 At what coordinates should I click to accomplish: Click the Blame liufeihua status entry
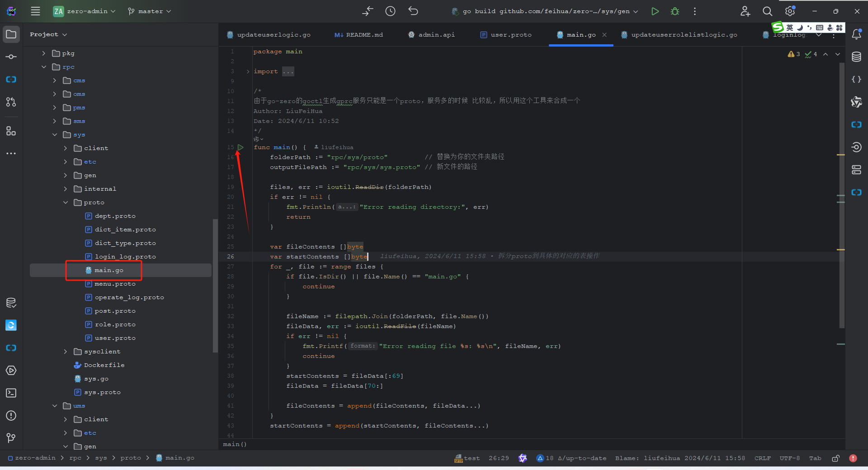click(x=680, y=458)
